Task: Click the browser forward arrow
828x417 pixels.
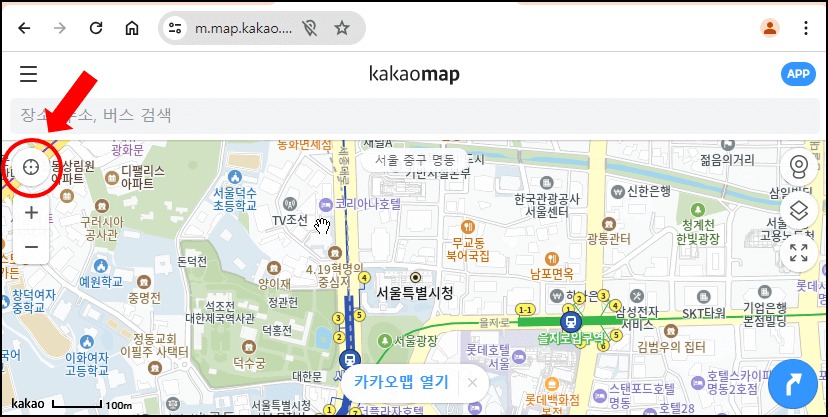Action: [x=60, y=28]
